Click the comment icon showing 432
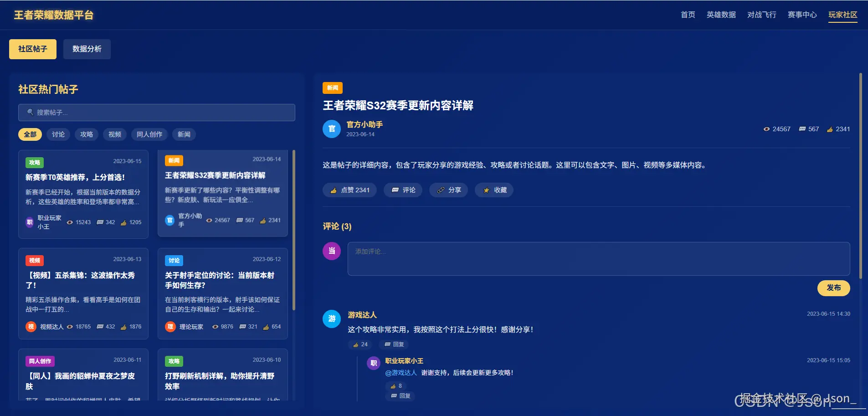The image size is (868, 416). tap(100, 327)
